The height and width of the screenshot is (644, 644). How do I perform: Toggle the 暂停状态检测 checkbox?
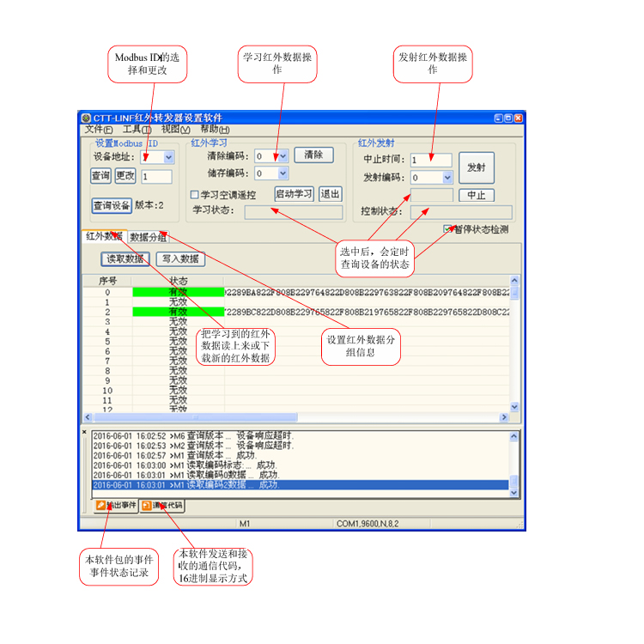[447, 229]
